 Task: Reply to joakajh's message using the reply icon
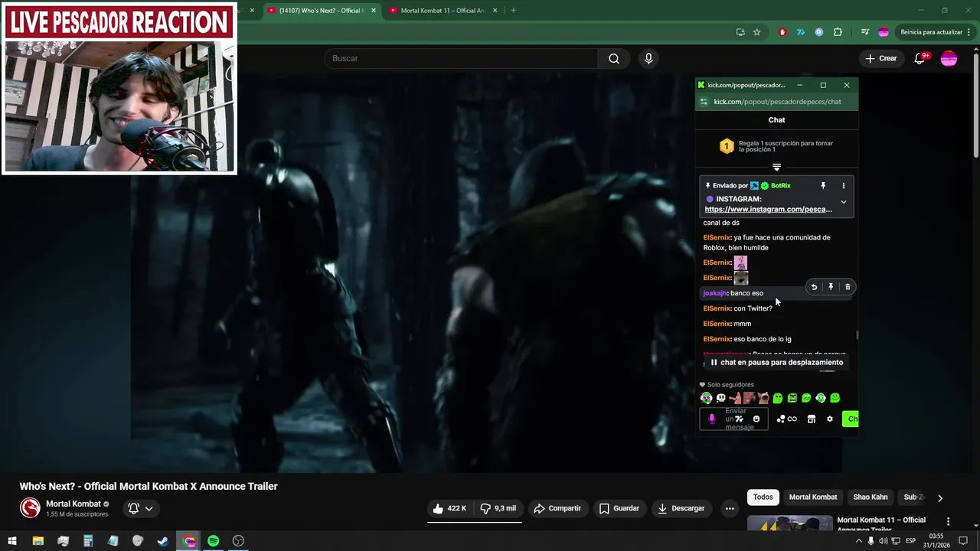(814, 287)
